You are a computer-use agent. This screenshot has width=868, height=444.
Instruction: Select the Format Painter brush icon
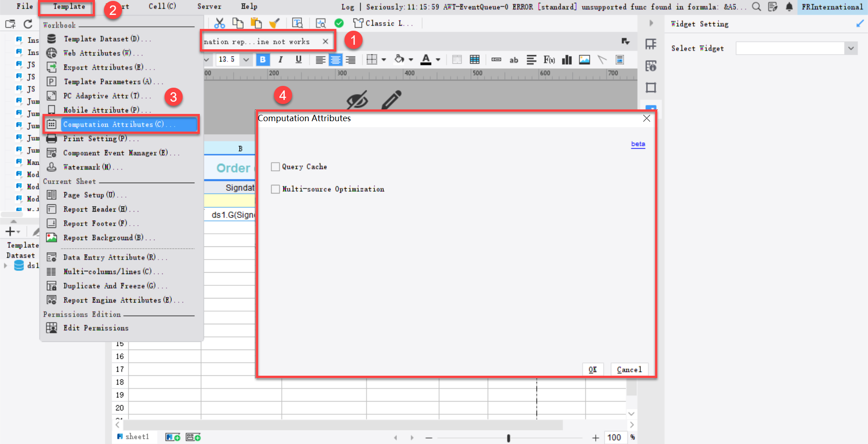[x=274, y=23]
